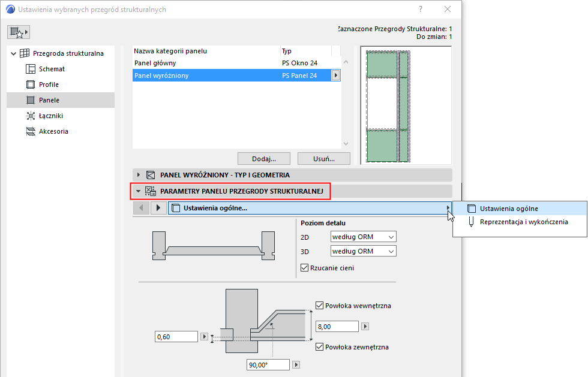Click the Usuń button to remove the panel
The width and height of the screenshot is (588, 377).
click(323, 158)
